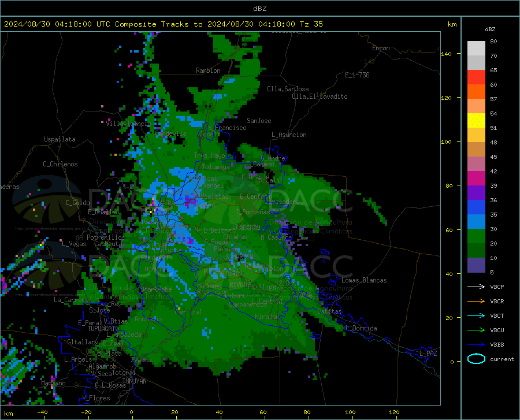The image size is (520, 420).
Task: Click the Tulumaya place label
Action: tap(216, 167)
